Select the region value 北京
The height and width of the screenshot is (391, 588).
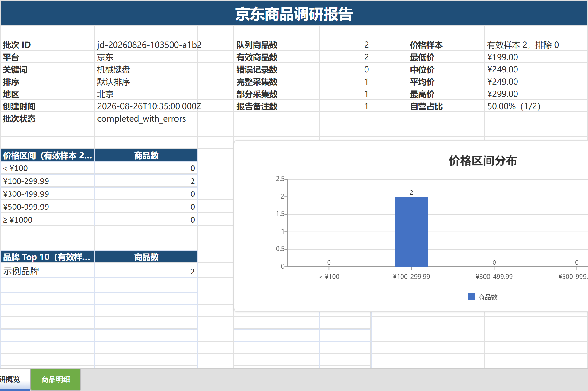146,94
